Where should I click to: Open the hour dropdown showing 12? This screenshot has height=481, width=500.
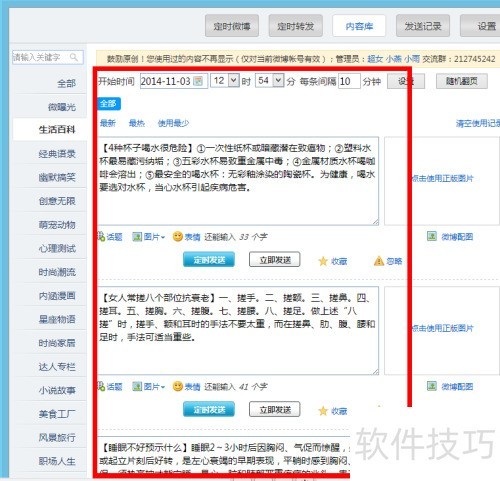(x=234, y=80)
